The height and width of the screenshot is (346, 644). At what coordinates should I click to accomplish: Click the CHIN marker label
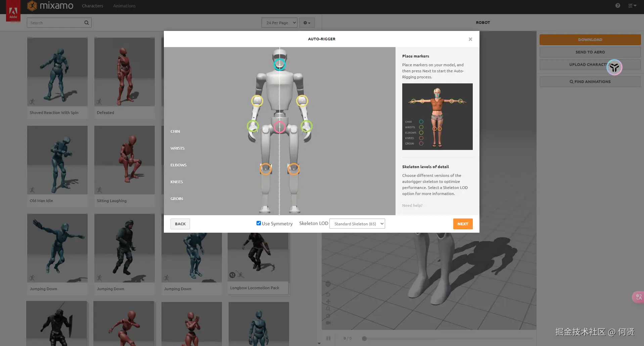175,131
